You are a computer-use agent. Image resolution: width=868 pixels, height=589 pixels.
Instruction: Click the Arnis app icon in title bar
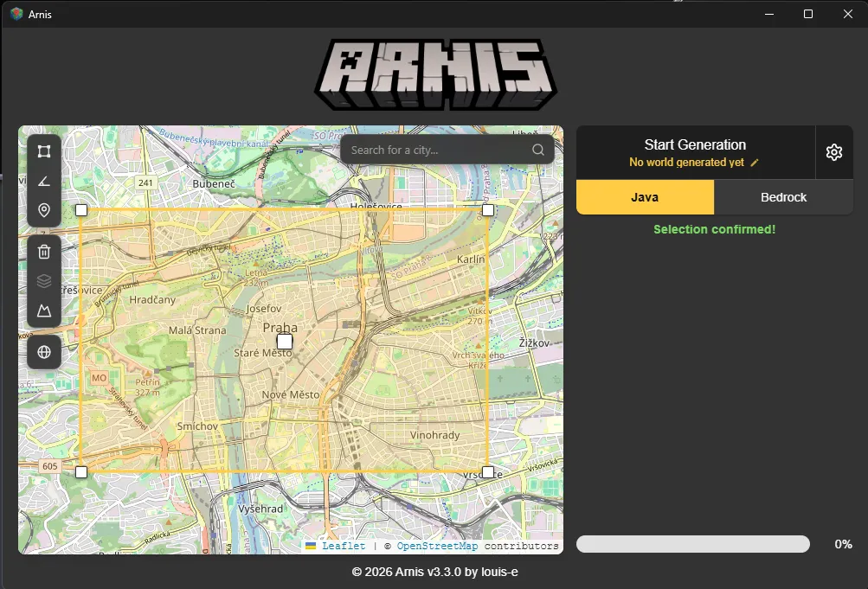point(16,14)
